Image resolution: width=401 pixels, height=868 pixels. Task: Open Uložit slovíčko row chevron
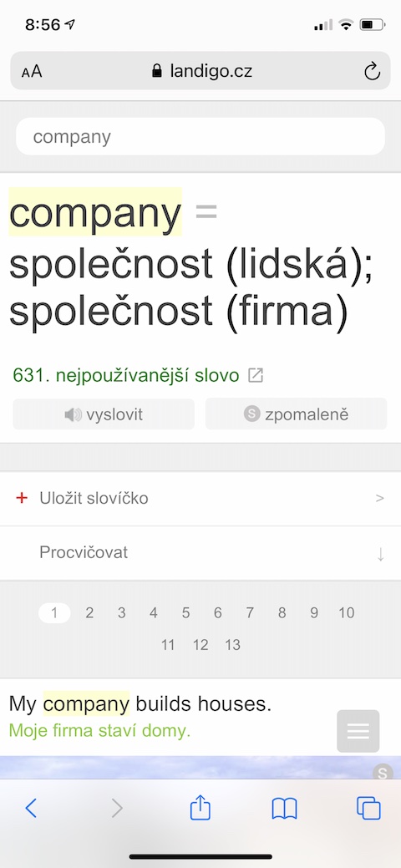[x=379, y=498]
